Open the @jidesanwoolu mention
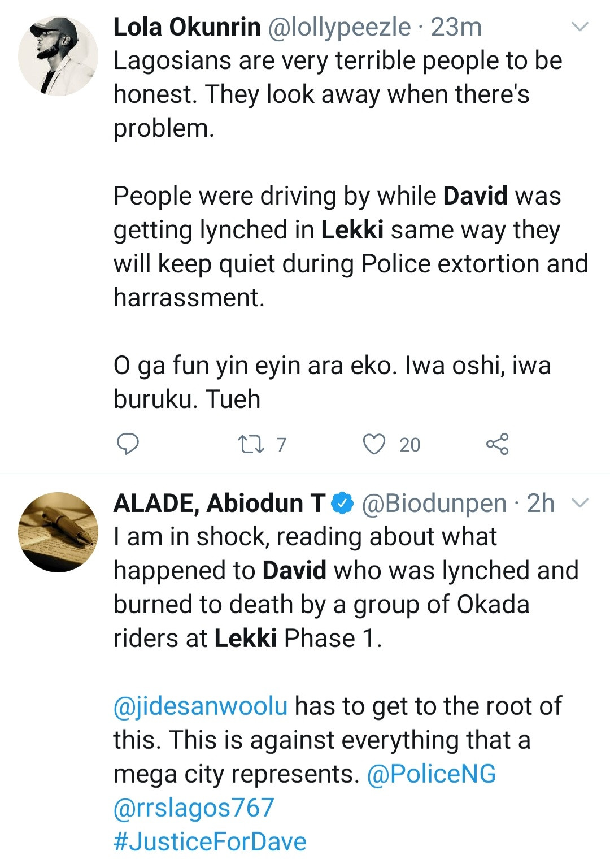The height and width of the screenshot is (868, 610). coord(201,706)
